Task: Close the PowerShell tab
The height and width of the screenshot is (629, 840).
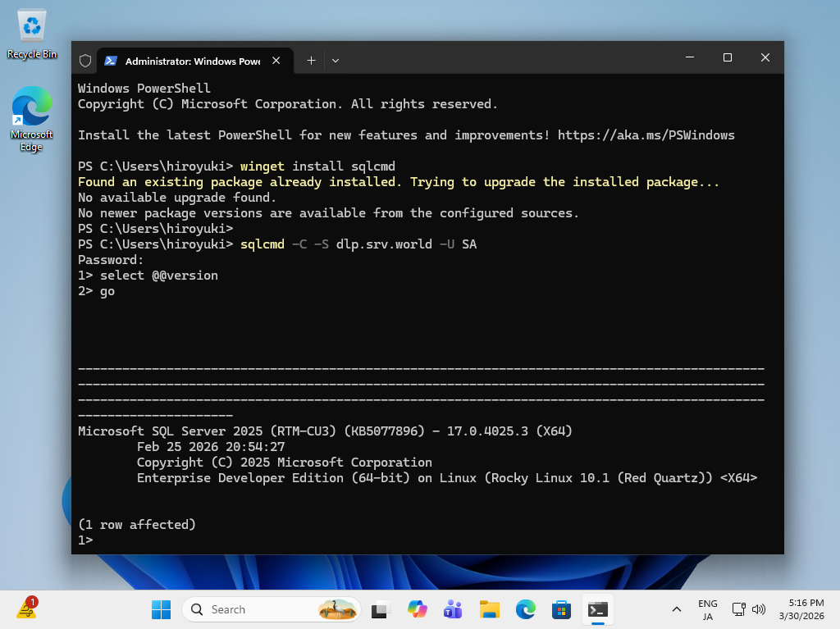Action: [276, 61]
